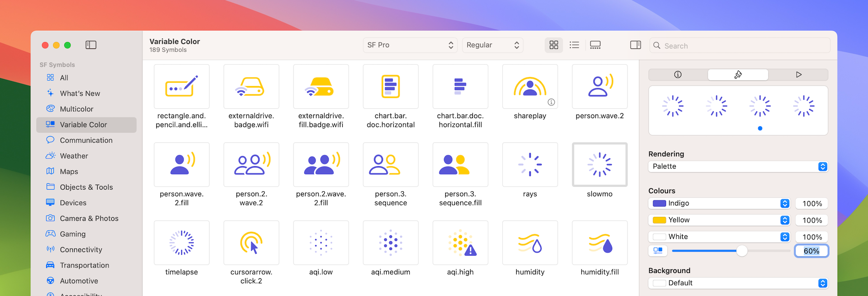Switch to list view
Viewport: 868px width, 296px height.
click(574, 45)
